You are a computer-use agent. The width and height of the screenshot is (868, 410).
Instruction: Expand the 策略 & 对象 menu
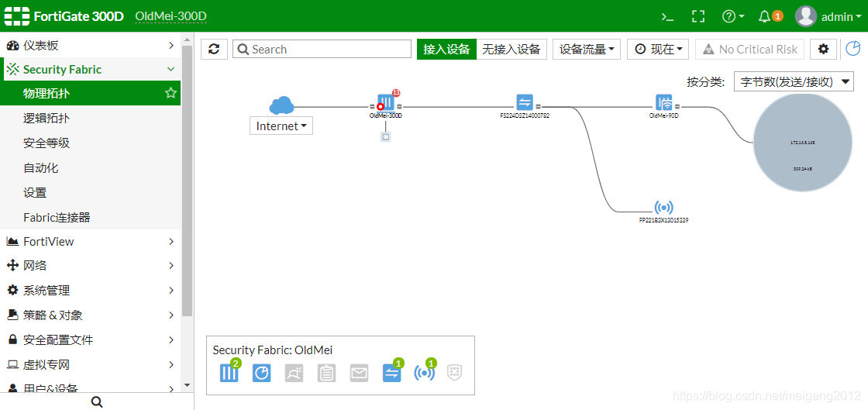pyautogui.click(x=90, y=315)
